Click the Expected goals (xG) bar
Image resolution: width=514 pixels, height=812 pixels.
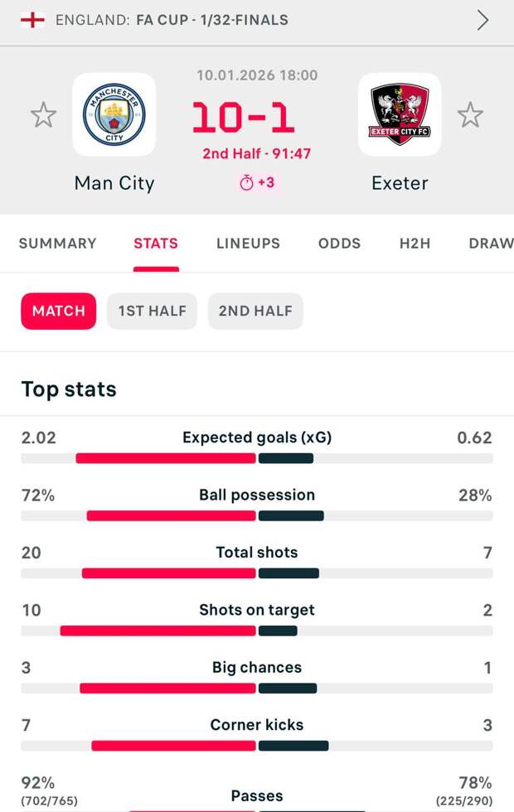pyautogui.click(x=257, y=458)
